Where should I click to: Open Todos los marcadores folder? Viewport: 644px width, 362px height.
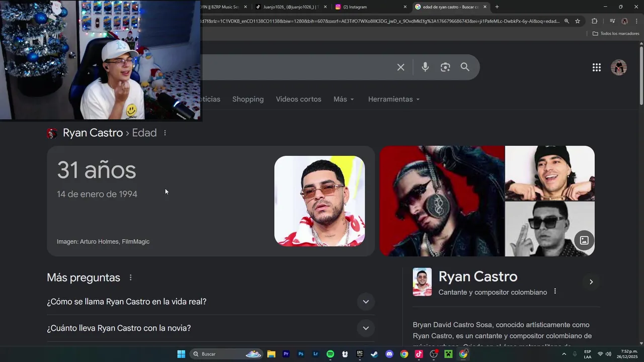pyautogui.click(x=616, y=34)
